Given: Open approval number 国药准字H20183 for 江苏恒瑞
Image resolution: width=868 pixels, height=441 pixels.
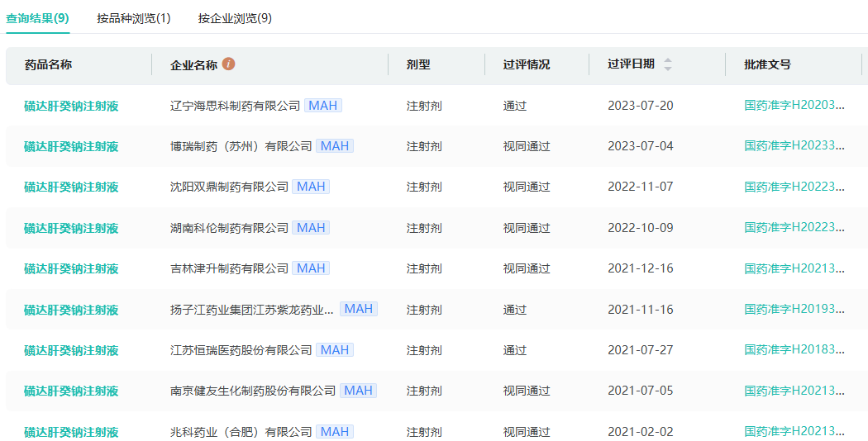Looking at the screenshot, I should (794, 349).
